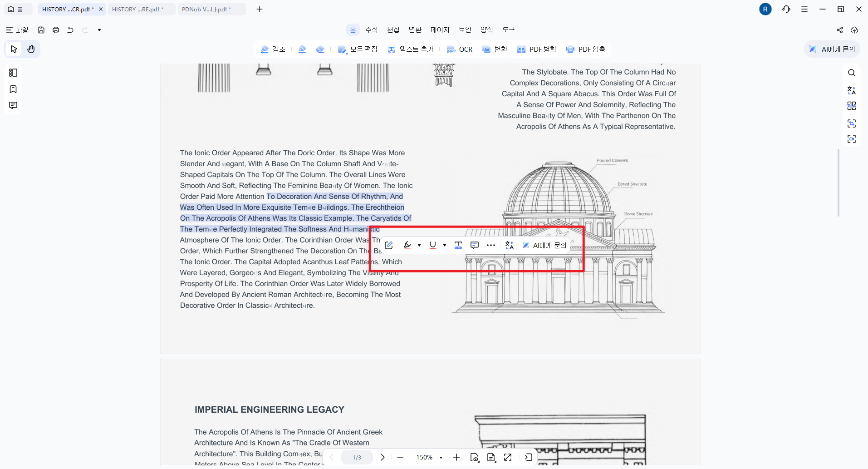Open the 파일 menu

click(17, 30)
